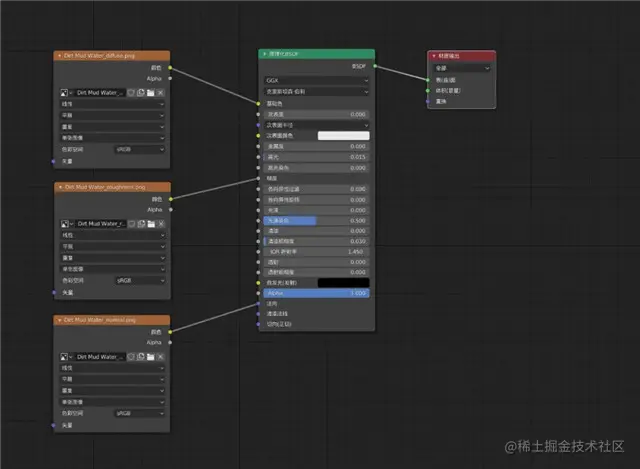Screen dimensions: 640x469
Task: Open interpolation dropdown in roughness node
Action: [x=113, y=236]
